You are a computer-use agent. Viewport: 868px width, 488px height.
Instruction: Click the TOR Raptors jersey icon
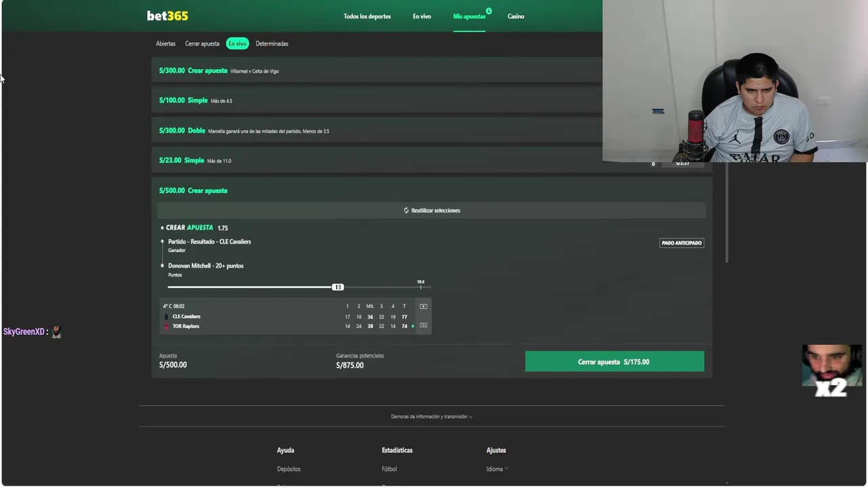167,326
